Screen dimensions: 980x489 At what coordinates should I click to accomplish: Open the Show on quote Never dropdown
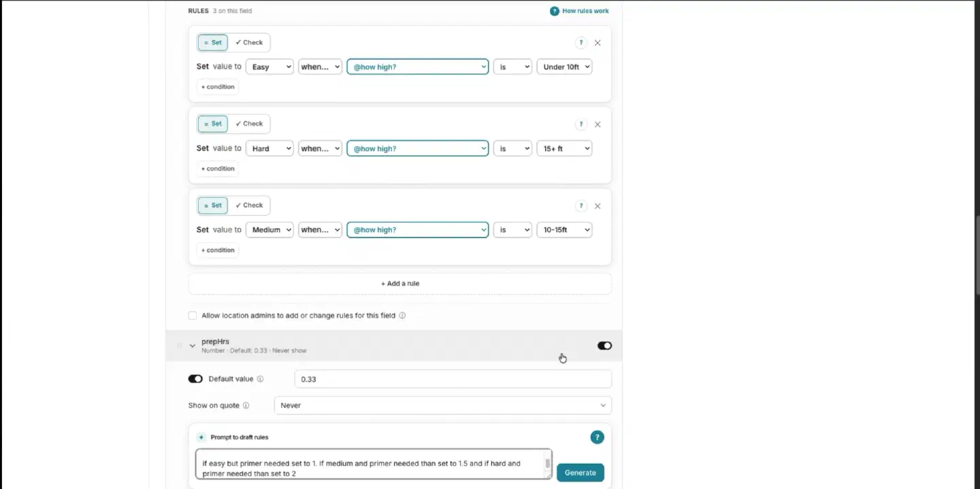pyautogui.click(x=443, y=405)
